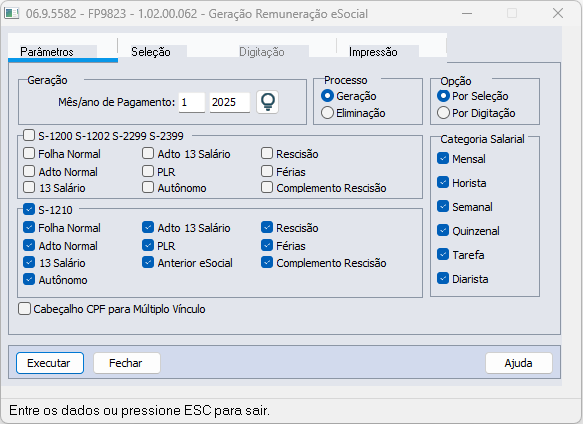Click the Digitação tab
The width and height of the screenshot is (583, 424).
262,52
